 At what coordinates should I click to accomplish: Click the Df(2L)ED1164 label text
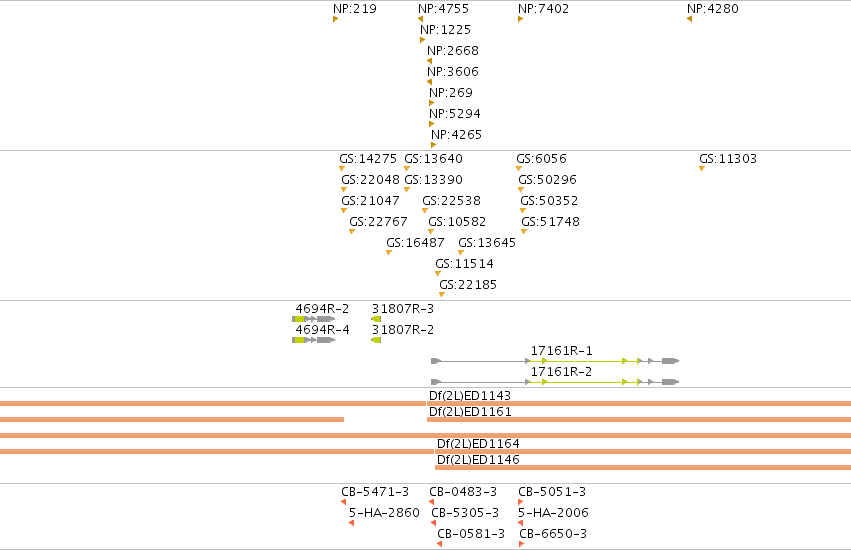[x=478, y=444]
